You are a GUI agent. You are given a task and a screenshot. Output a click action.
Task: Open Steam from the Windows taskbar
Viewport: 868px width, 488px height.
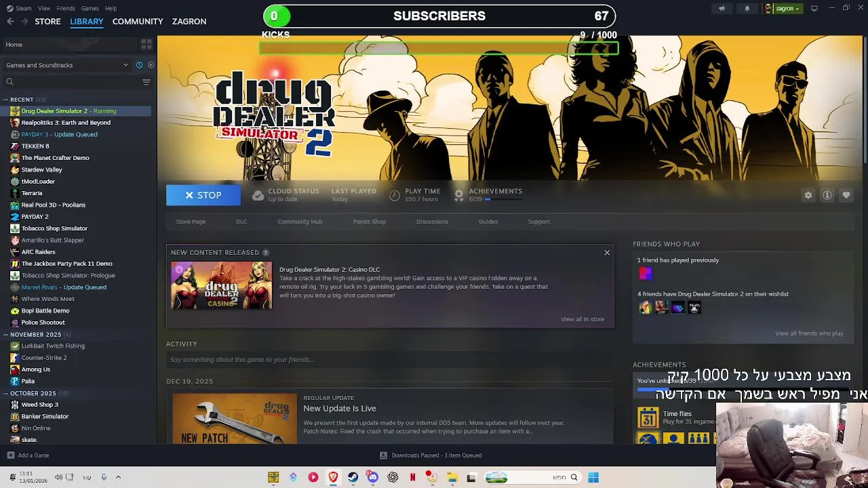click(353, 478)
